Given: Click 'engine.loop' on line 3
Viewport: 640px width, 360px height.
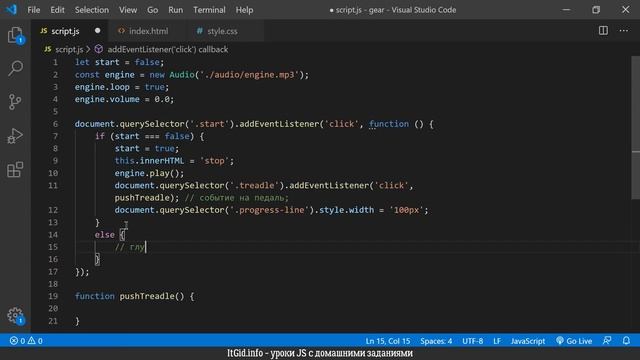Looking at the screenshot, I should pyautogui.click(x=102, y=87).
